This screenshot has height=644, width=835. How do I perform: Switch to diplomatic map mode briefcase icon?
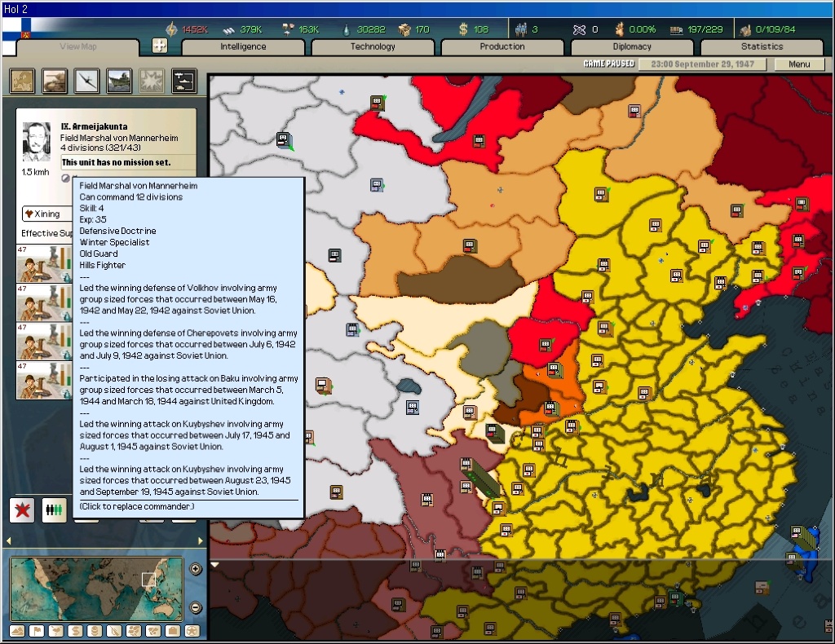[x=173, y=631]
